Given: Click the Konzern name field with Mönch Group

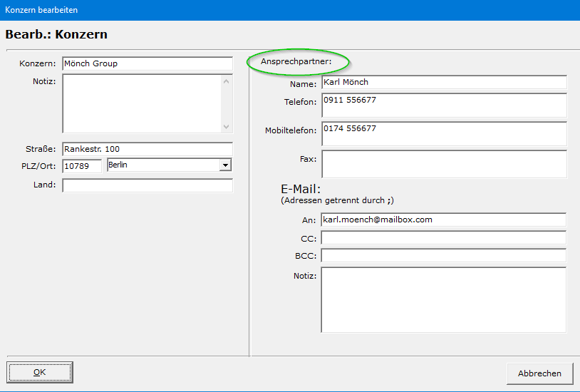Looking at the screenshot, I should pos(147,63).
